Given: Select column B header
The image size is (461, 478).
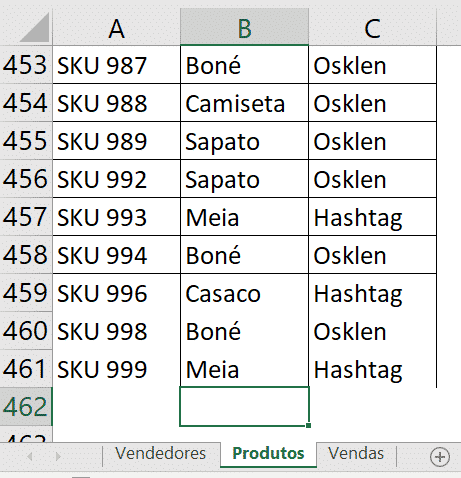Looking at the screenshot, I should (x=244, y=27).
